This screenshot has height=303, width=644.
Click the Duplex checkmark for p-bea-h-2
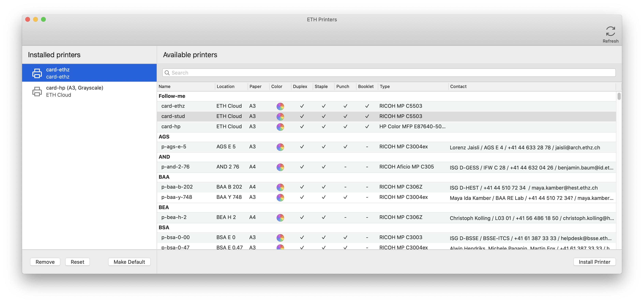(302, 217)
